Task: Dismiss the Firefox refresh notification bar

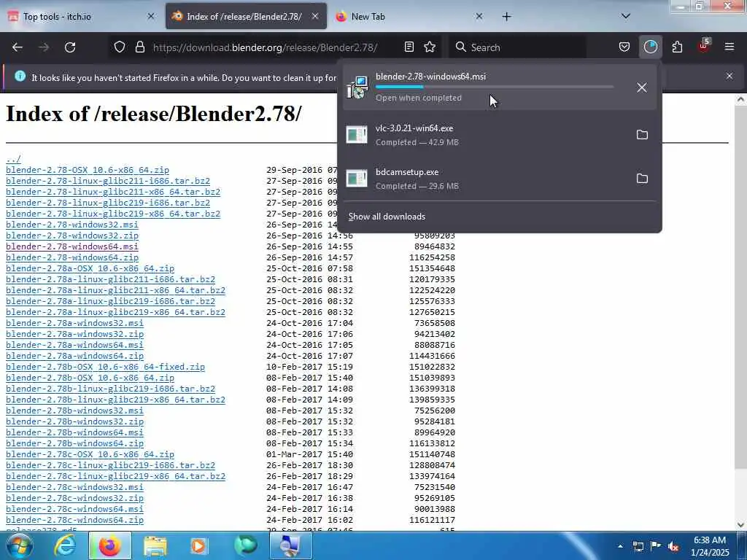Action: click(x=729, y=76)
